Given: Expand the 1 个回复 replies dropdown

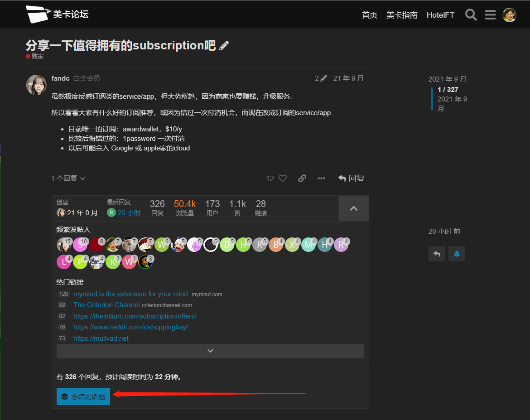Looking at the screenshot, I should (68, 179).
